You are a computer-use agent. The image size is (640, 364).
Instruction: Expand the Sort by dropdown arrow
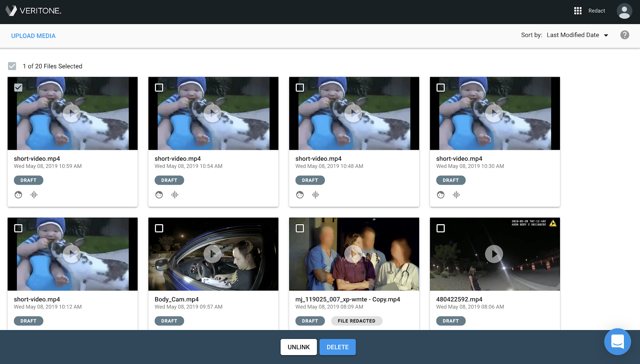click(x=606, y=36)
